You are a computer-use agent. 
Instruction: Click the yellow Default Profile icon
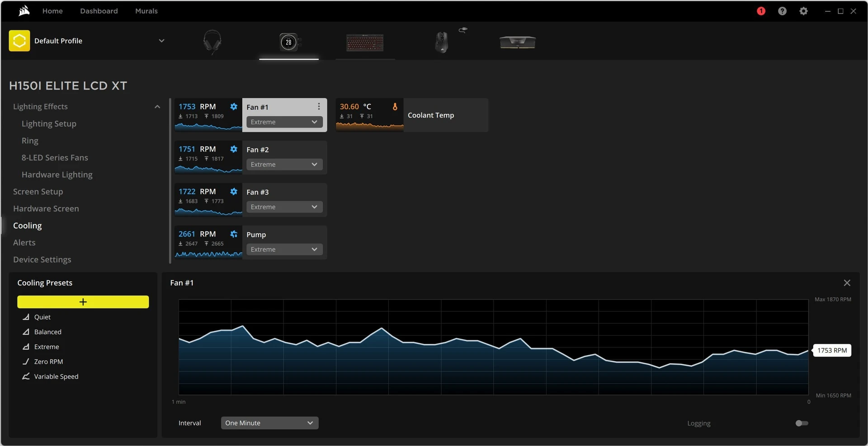pos(19,41)
